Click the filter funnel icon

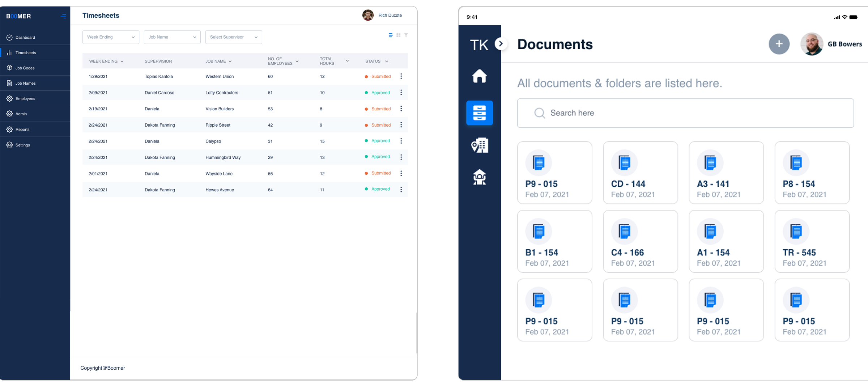[406, 35]
